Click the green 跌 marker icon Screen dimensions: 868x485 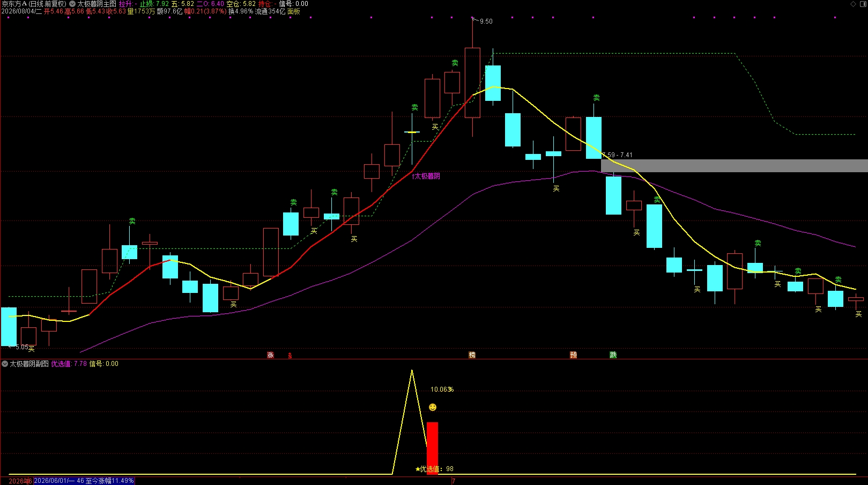click(613, 355)
